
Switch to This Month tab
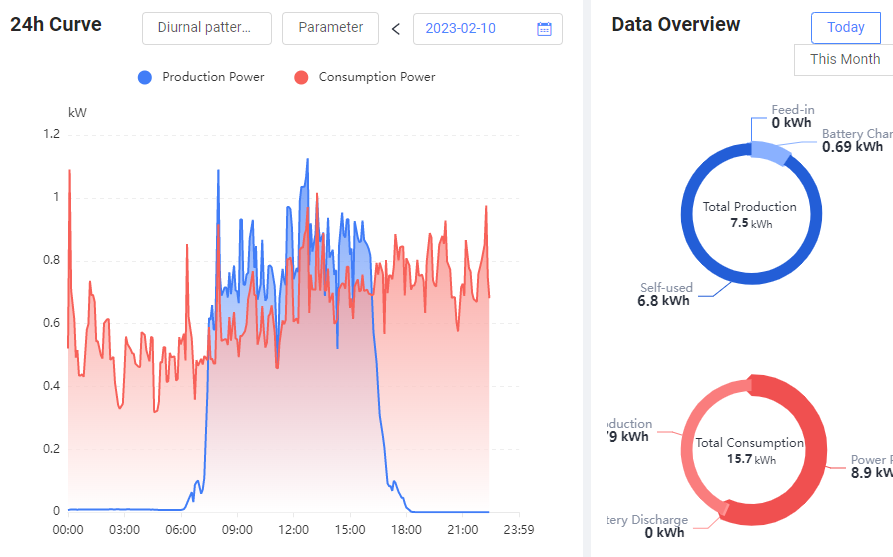pyautogui.click(x=845, y=59)
